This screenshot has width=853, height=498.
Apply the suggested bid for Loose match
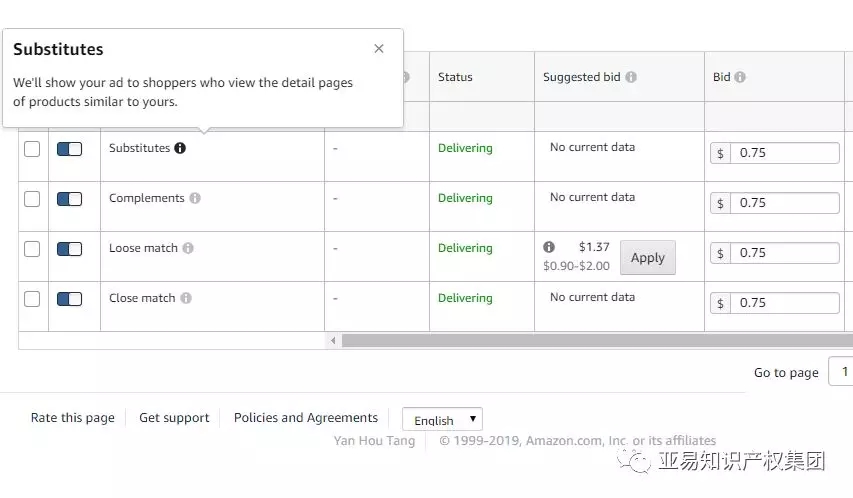click(x=647, y=258)
